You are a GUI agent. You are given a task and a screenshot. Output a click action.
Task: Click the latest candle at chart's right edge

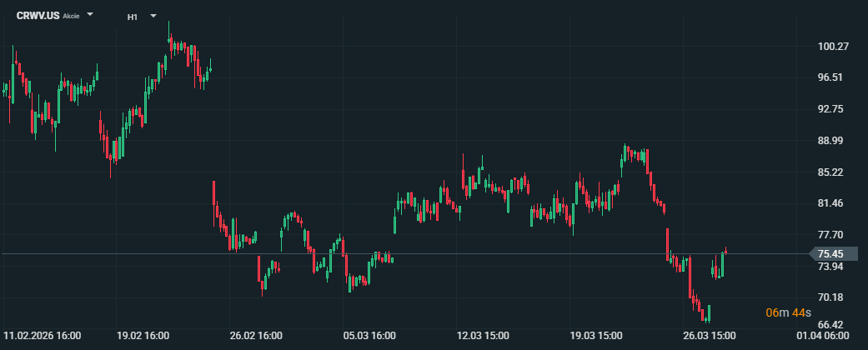[726, 250]
